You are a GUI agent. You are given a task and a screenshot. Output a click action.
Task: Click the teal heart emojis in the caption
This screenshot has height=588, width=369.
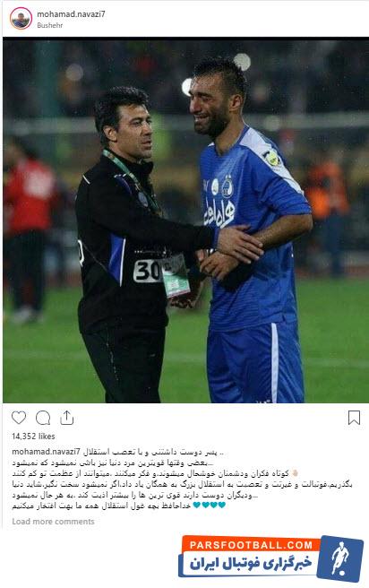(x=210, y=506)
